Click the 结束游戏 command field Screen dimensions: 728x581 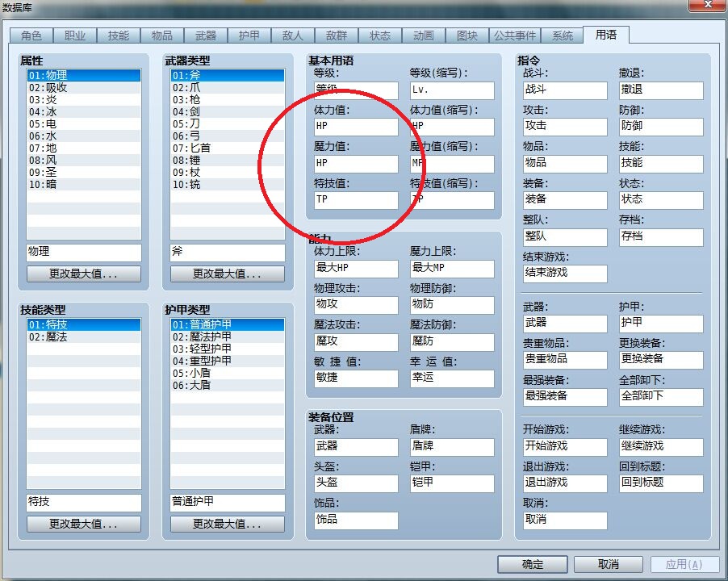tap(565, 274)
